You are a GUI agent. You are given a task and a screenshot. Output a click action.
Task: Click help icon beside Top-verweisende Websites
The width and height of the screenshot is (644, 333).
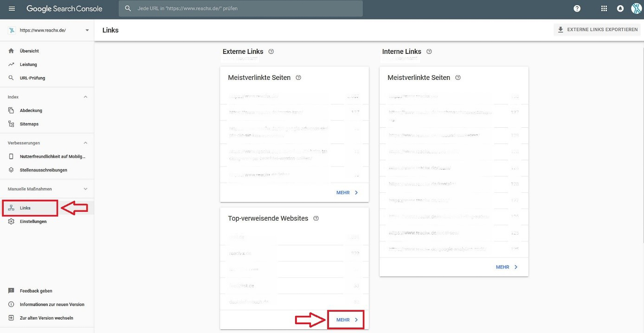tap(316, 218)
